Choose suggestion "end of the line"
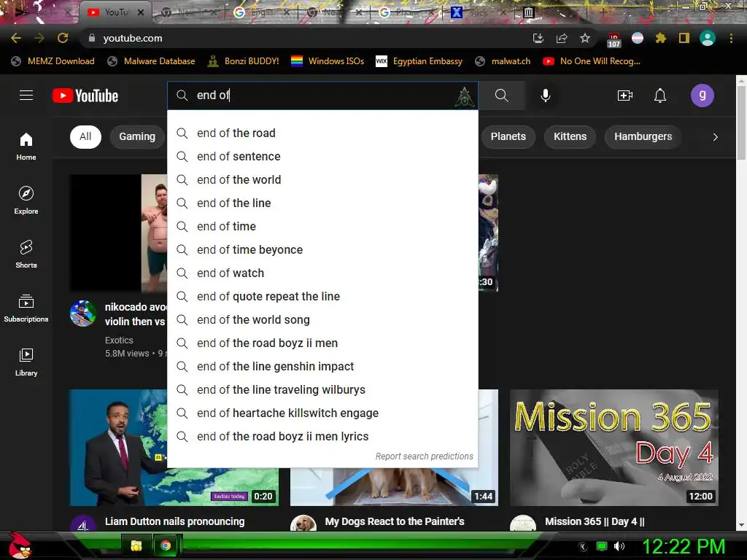This screenshot has height=560, width=747. coord(322,203)
